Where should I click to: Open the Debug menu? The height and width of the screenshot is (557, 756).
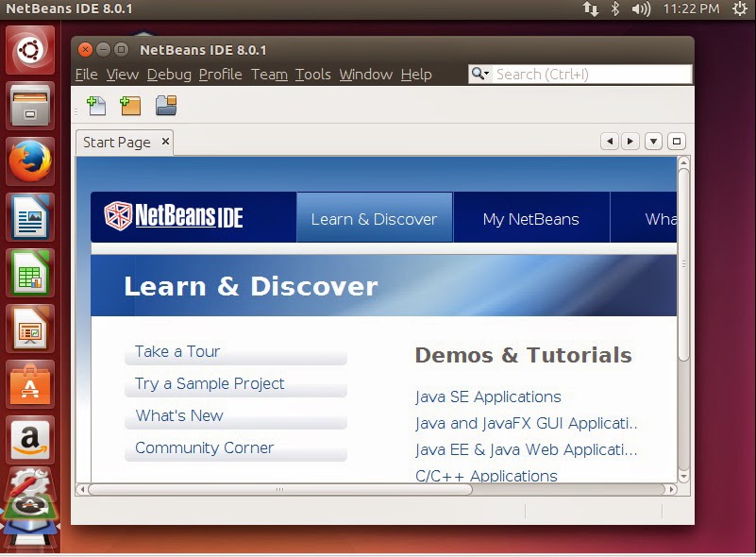click(169, 75)
